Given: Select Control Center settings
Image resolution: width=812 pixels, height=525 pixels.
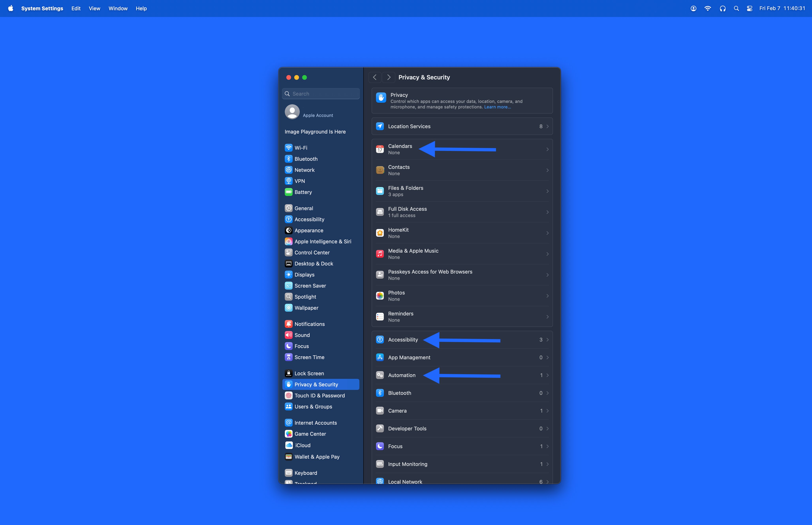Looking at the screenshot, I should coord(321,253).
